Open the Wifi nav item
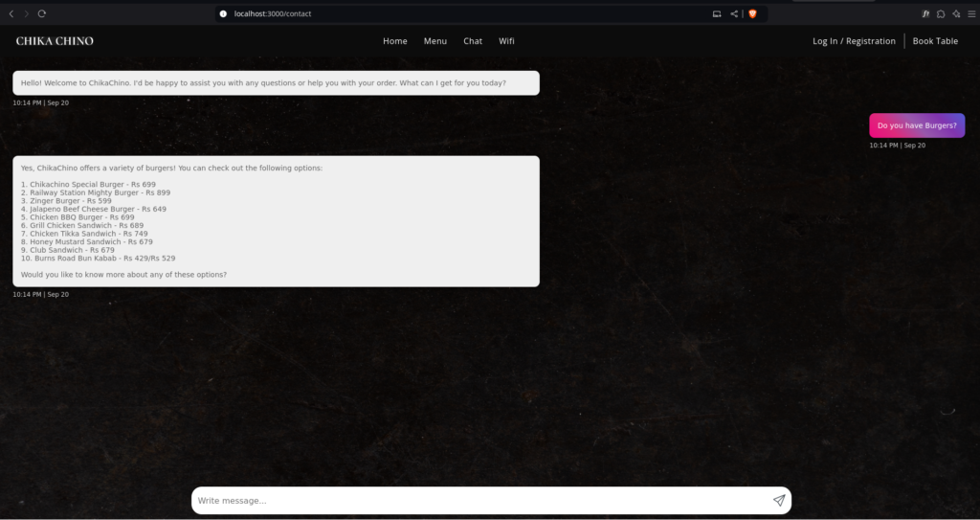This screenshot has height=520, width=980. tap(506, 41)
